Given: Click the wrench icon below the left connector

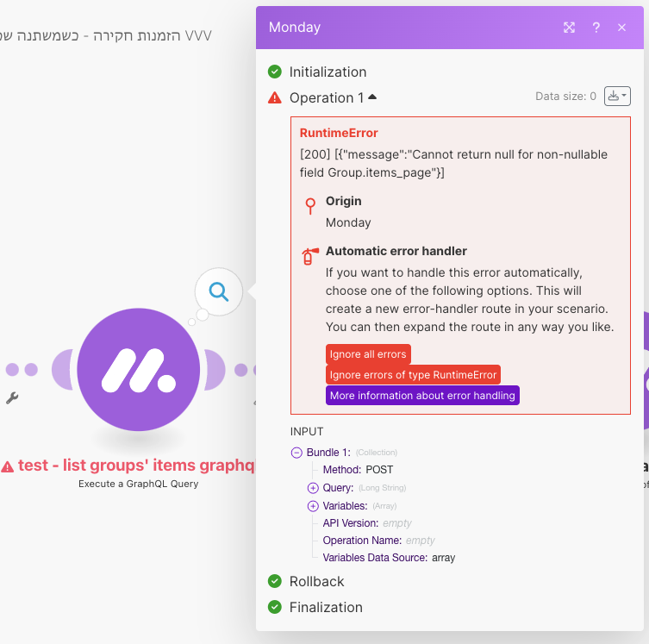Looking at the screenshot, I should 12,397.
